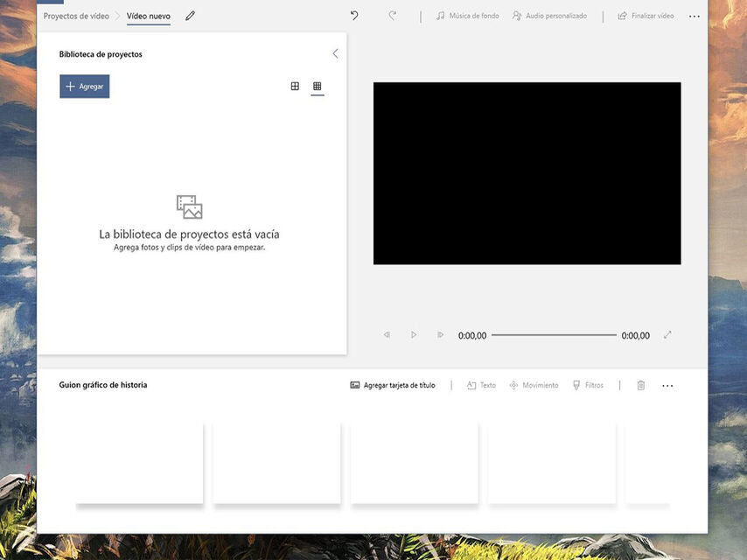Undo the last action

[354, 15]
